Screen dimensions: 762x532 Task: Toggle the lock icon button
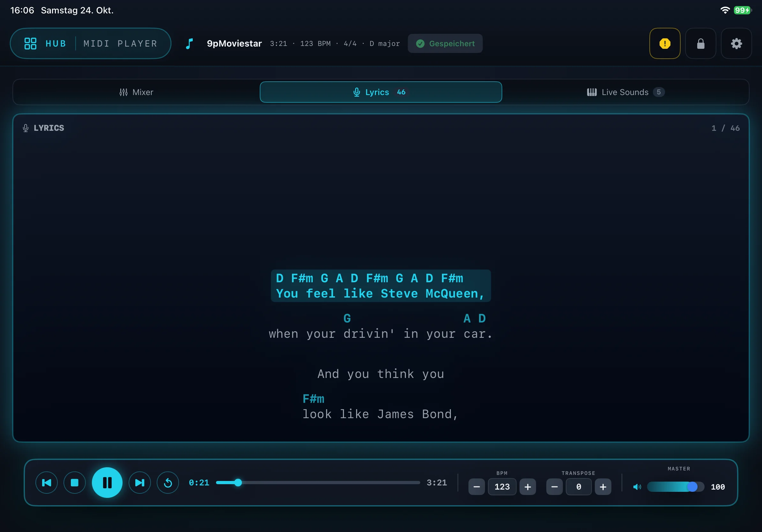point(701,43)
